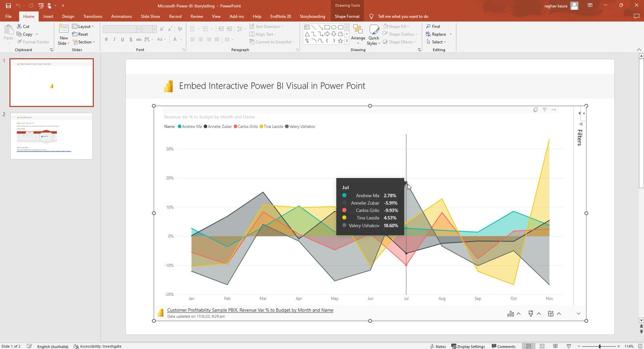
Task: Open the Layout dropdown
Action: click(x=83, y=26)
